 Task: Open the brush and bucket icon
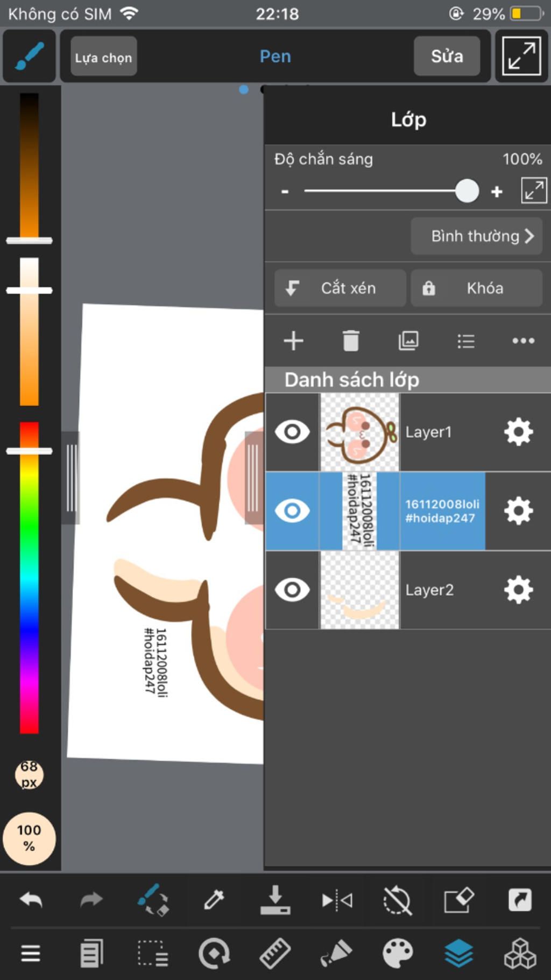[x=336, y=954]
